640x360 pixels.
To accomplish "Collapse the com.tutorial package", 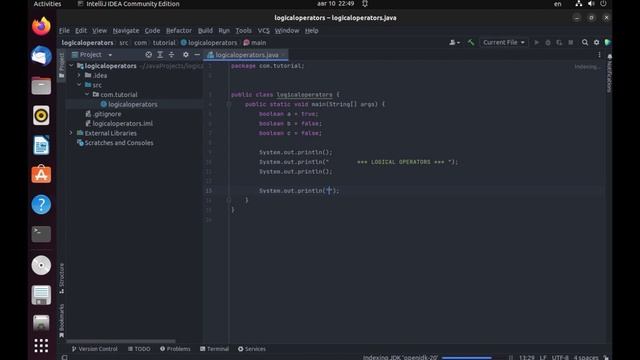I will coord(87,94).
